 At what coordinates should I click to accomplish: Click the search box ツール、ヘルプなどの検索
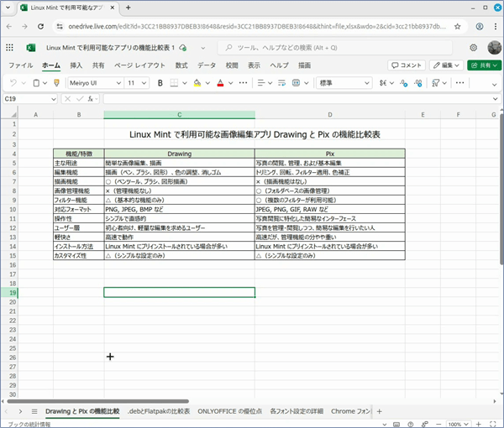335,48
